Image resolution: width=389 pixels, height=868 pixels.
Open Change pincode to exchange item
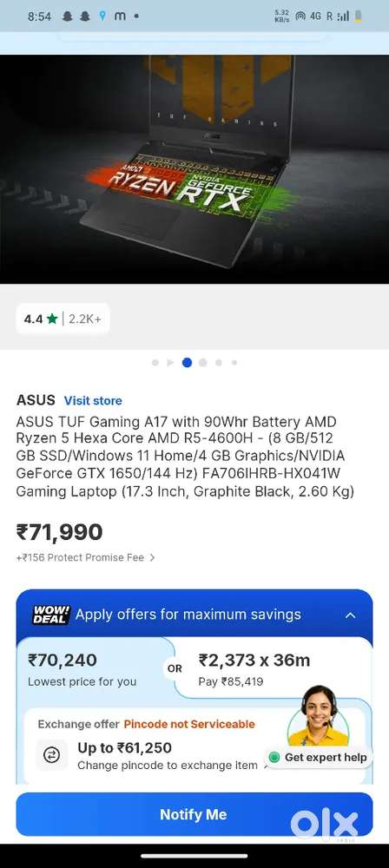point(168,766)
